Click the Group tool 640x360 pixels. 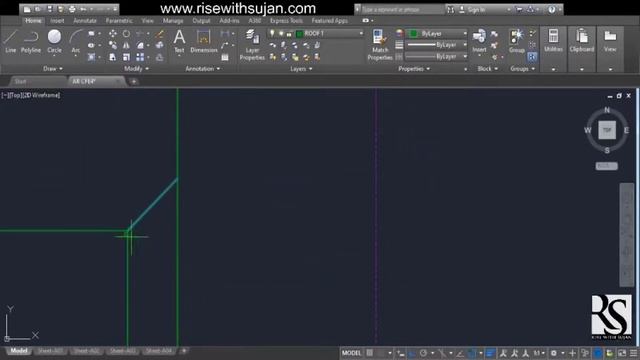tap(517, 41)
